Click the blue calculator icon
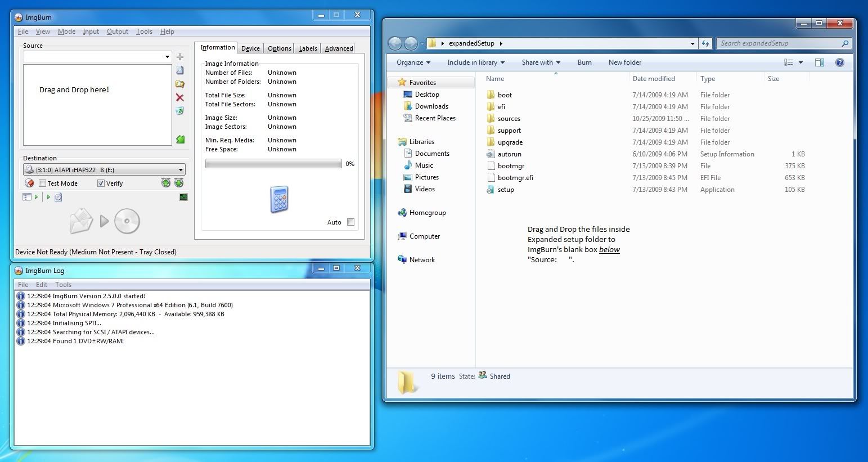 click(x=279, y=199)
